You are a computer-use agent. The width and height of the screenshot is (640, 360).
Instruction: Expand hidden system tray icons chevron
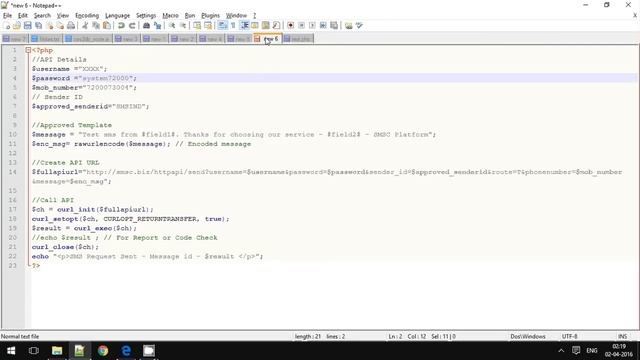(x=561, y=351)
